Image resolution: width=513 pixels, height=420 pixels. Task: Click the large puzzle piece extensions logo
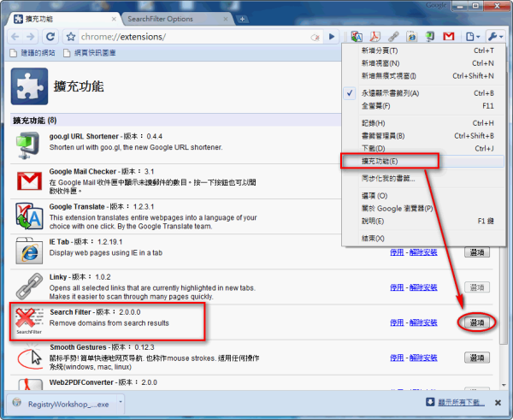point(29,86)
